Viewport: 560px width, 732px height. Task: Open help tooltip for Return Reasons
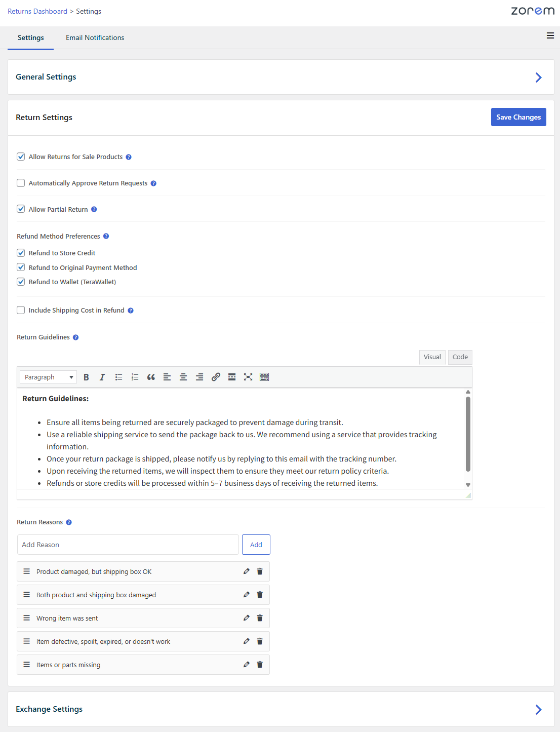[69, 522]
